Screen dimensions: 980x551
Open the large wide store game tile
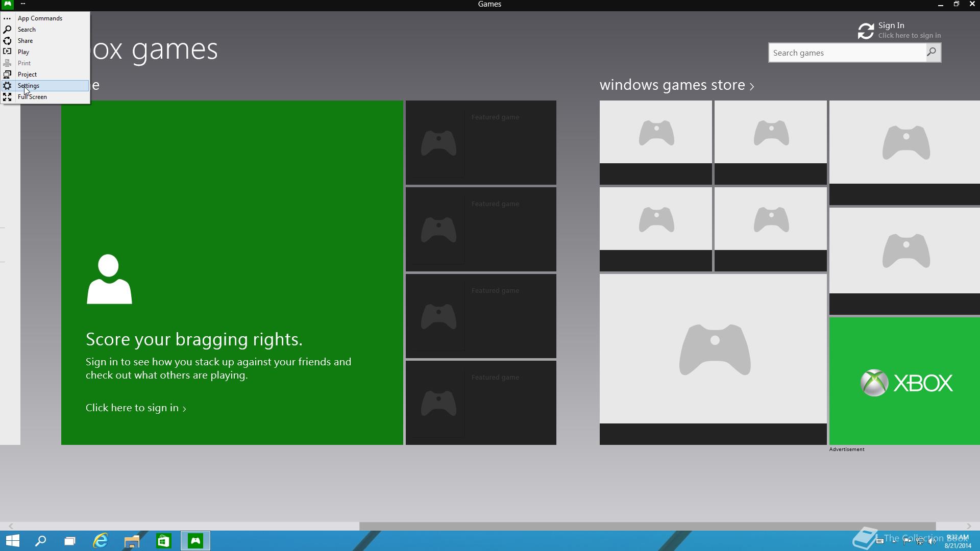[713, 359]
